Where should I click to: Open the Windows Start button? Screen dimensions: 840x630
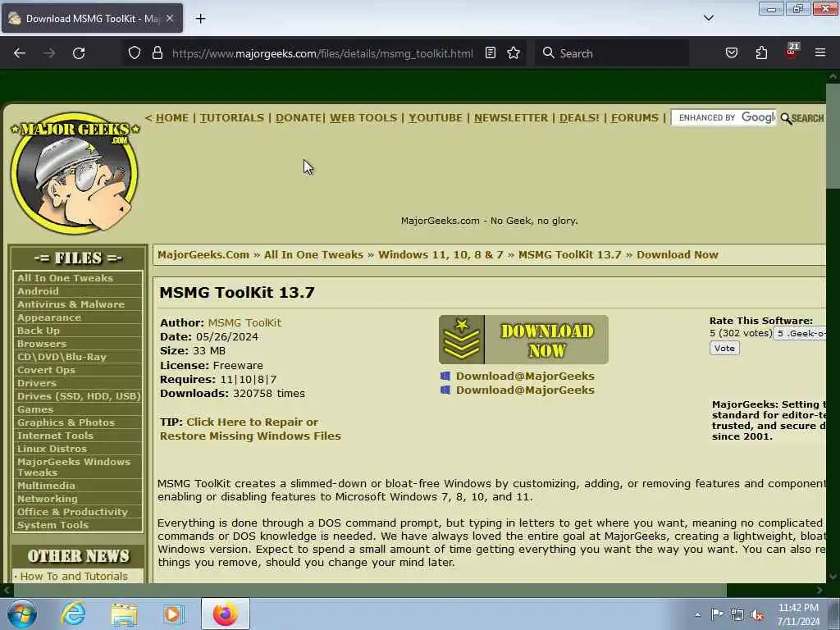pyautogui.click(x=21, y=614)
